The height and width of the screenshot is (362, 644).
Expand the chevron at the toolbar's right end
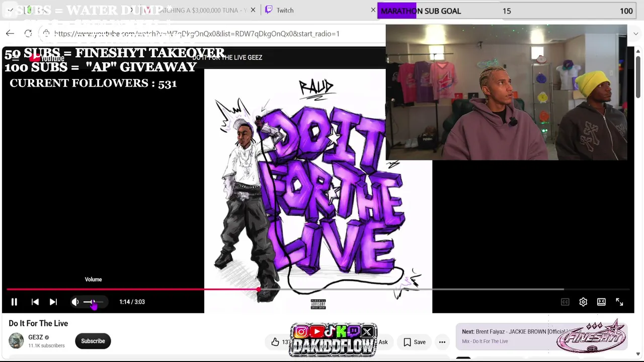pos(636,34)
